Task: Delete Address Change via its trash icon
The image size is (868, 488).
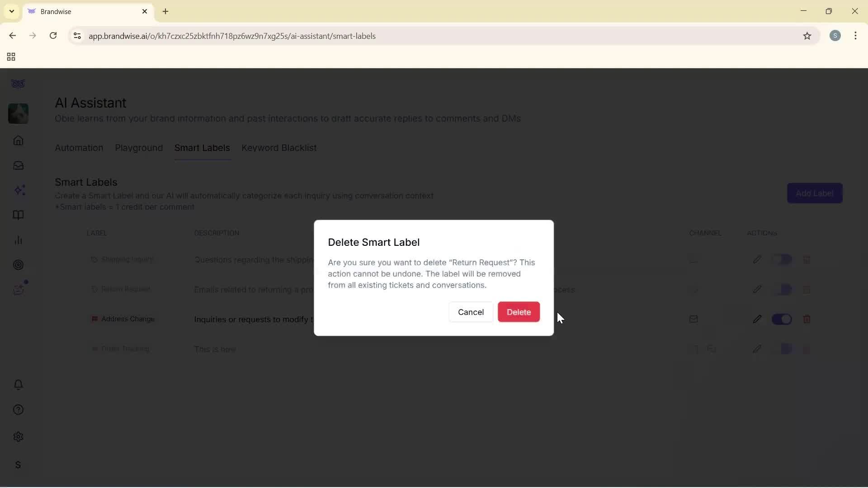Action: pos(807,319)
